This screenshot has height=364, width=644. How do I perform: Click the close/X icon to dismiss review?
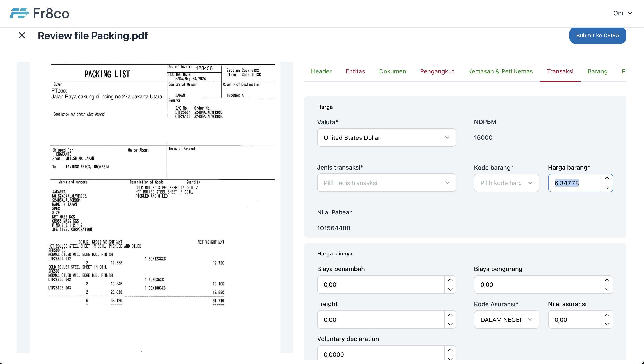coord(22,35)
